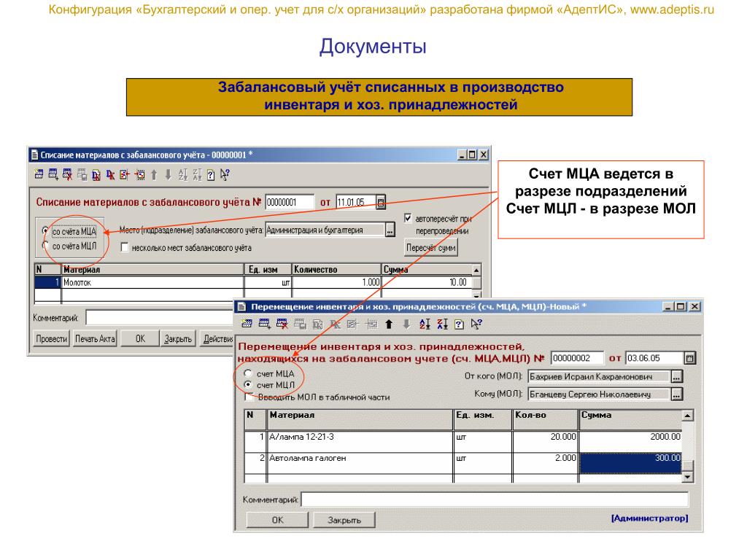This screenshot has height=560, width=747.
Task: Click OK in Перемещение инвентаря window
Action: 277,520
